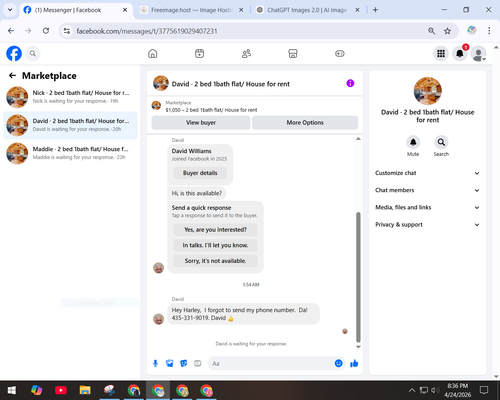Viewport: 500px width, 400px height.
Task: Send 'Yes, are you interested?' quick response
Action: [215, 230]
